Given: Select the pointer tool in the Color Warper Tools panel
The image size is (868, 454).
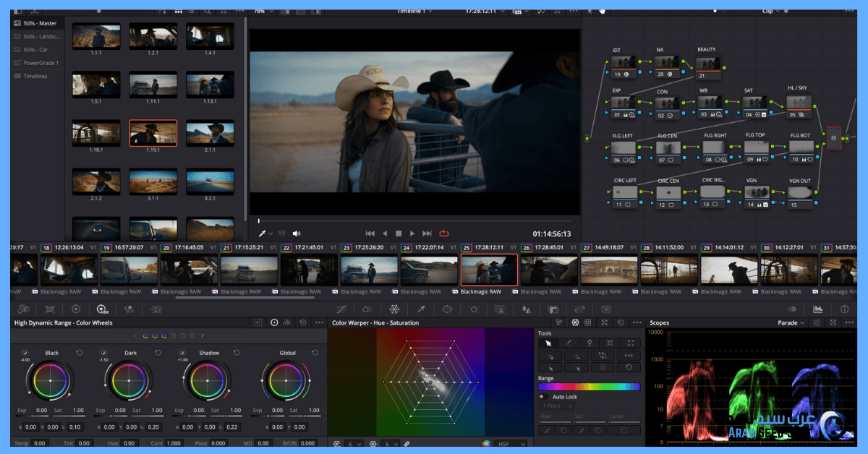Looking at the screenshot, I should click(x=548, y=343).
